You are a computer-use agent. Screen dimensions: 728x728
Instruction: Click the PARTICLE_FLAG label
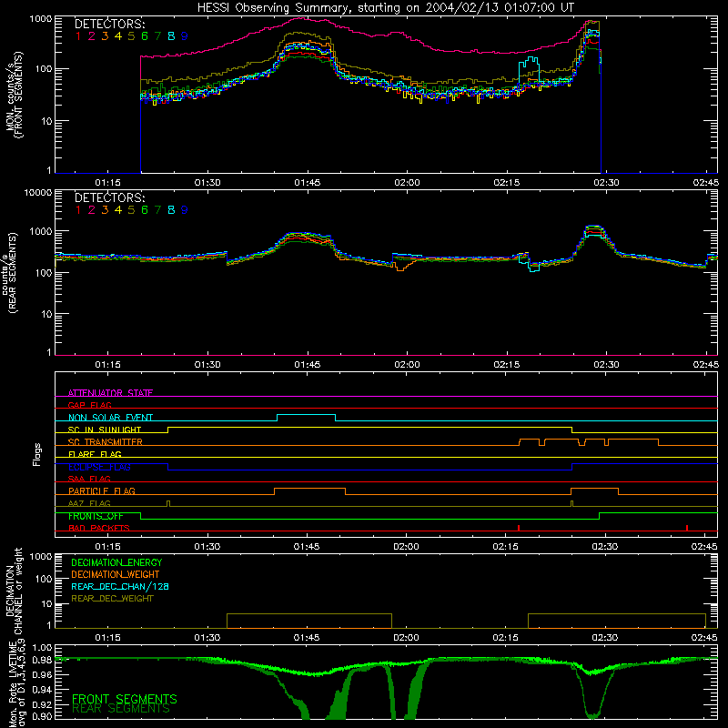(x=102, y=491)
